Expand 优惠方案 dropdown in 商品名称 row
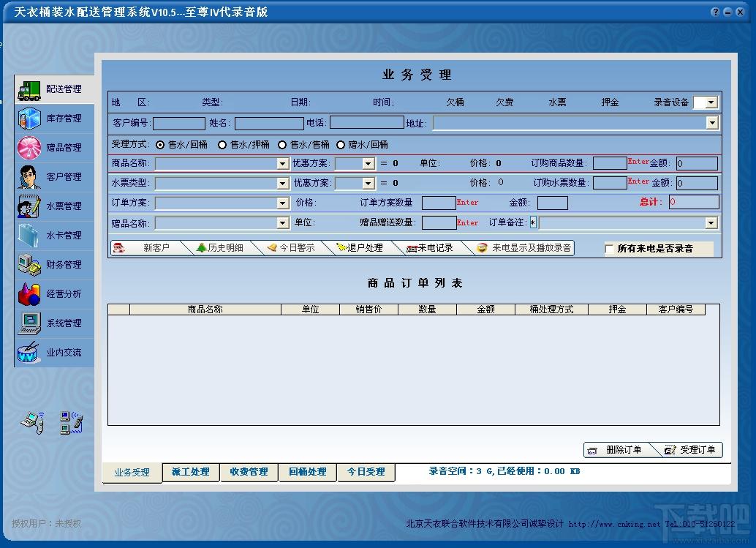Screen dimensions: 756x548 (368, 164)
